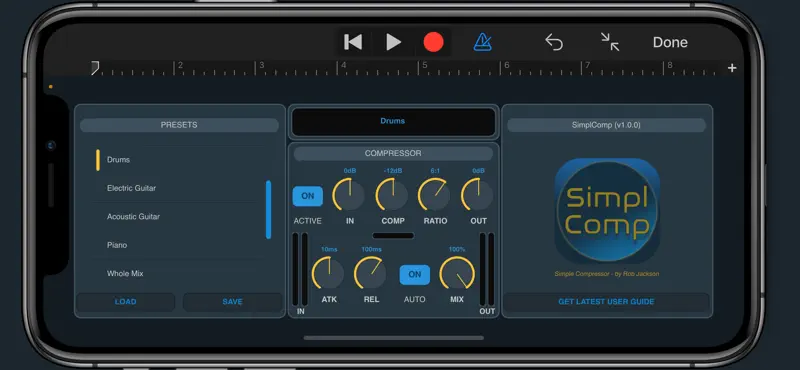Image resolution: width=800 pixels, height=370 pixels.
Task: Click the SimplComp (v1.0.0) title
Action: pos(606,125)
